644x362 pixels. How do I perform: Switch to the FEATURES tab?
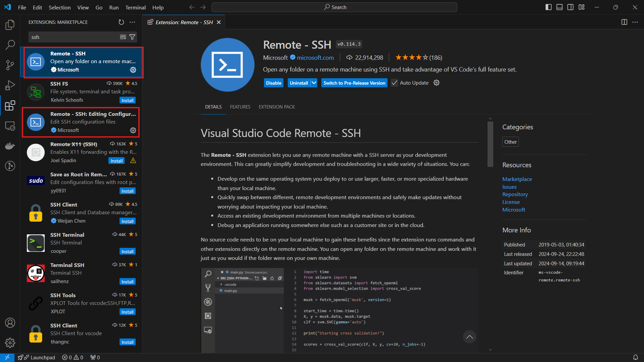pyautogui.click(x=240, y=107)
